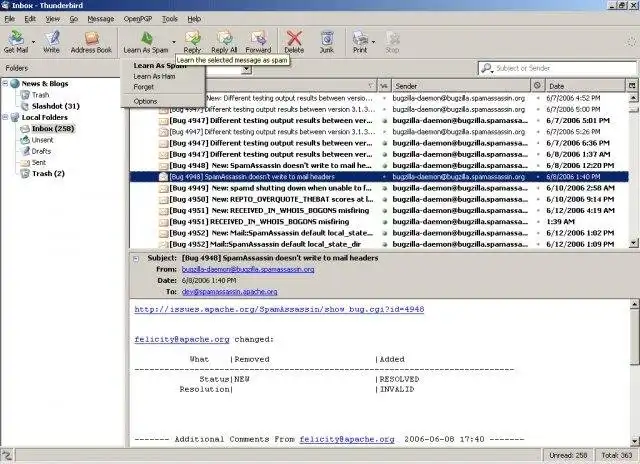The height and width of the screenshot is (464, 640).
Task: Print the selected message
Action: coord(360,42)
